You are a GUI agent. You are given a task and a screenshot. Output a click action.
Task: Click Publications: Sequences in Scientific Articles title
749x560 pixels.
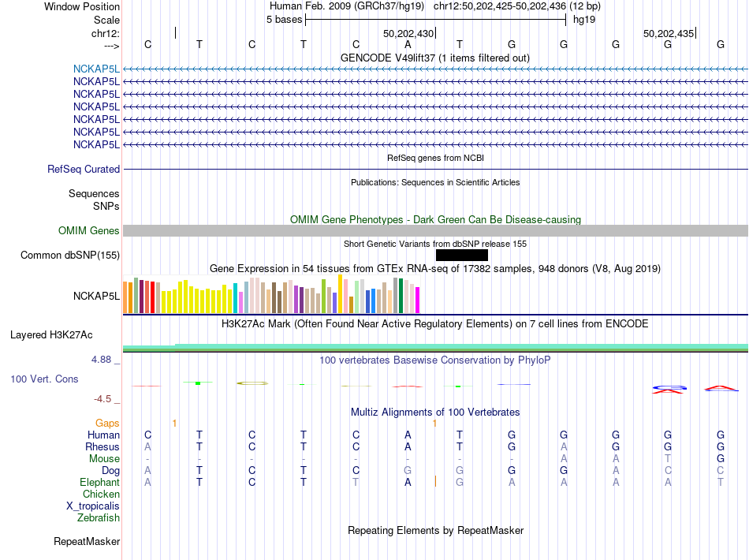pyautogui.click(x=435, y=182)
